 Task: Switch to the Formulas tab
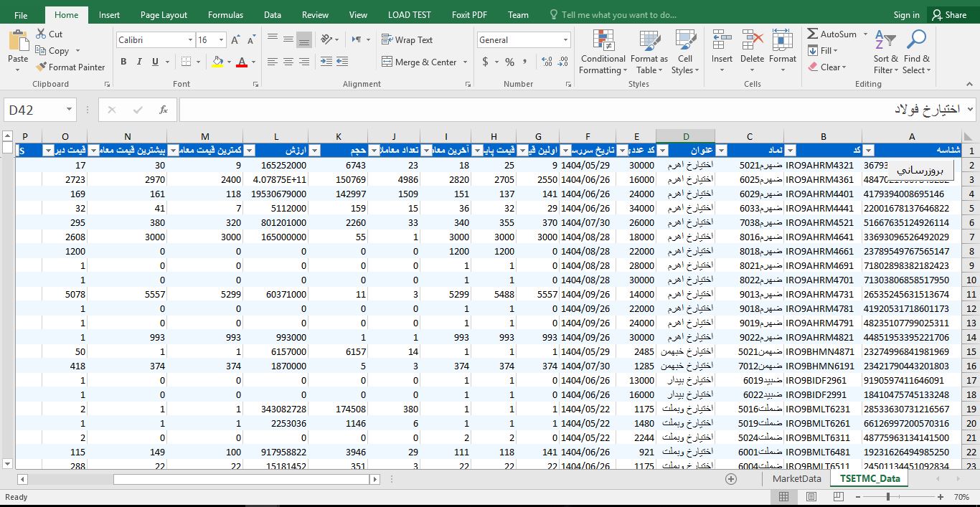225,15
